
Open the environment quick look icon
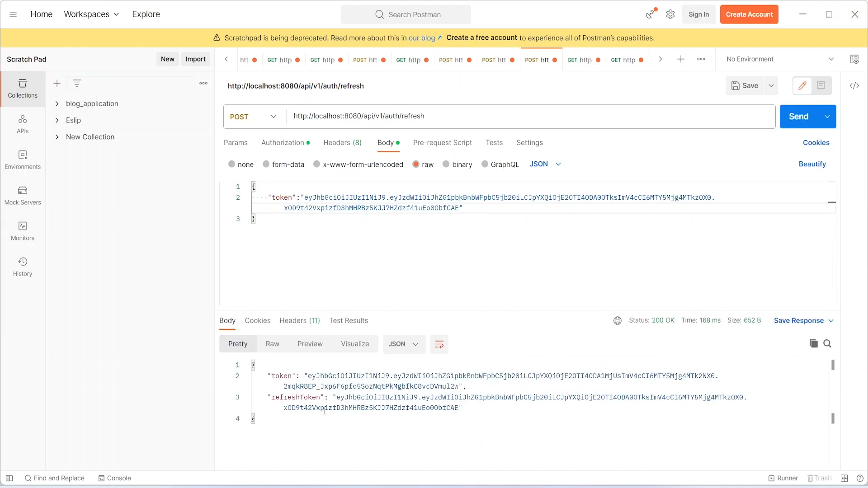[x=854, y=59]
